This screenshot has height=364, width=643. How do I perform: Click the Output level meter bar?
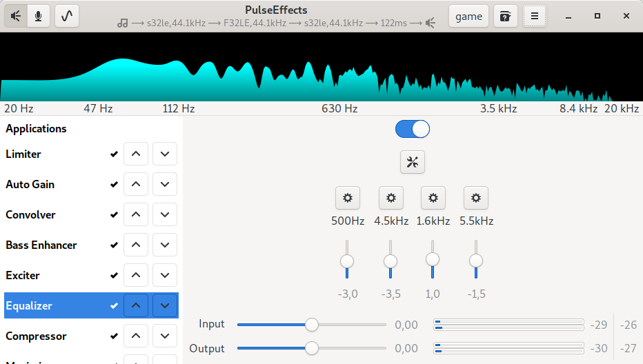tap(509, 348)
